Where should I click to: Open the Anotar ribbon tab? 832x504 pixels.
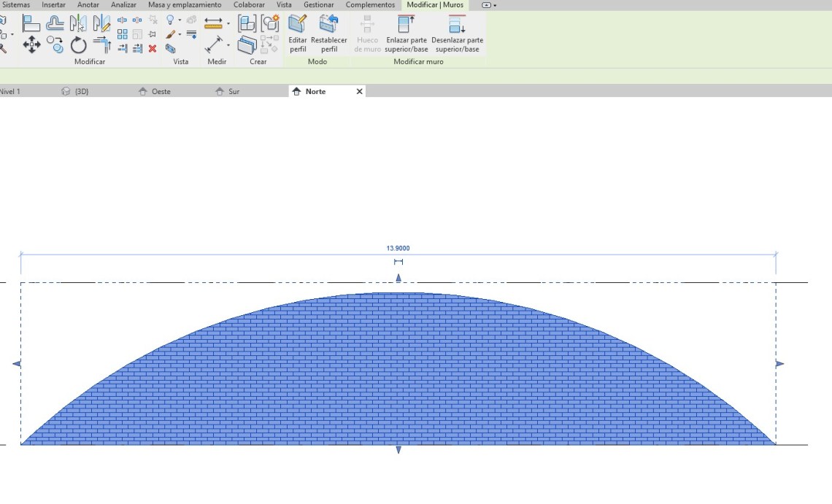[x=88, y=5]
